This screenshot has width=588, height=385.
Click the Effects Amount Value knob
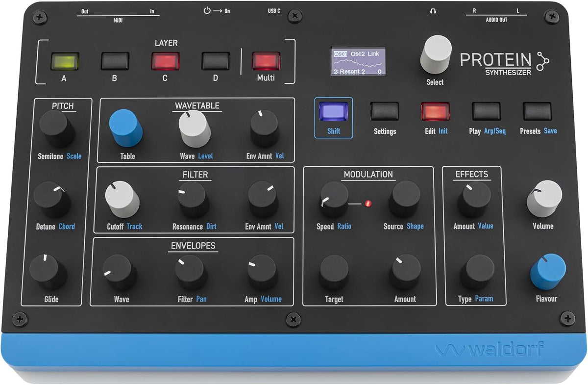point(474,200)
